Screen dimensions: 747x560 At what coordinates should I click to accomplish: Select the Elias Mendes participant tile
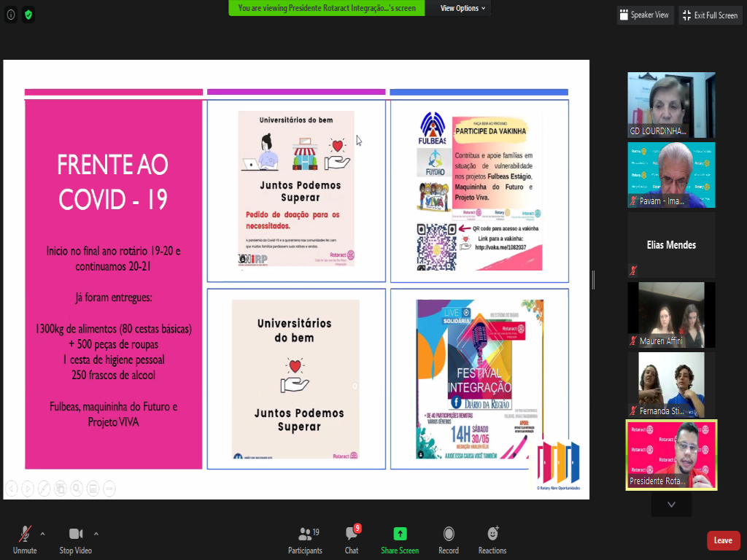(671, 245)
